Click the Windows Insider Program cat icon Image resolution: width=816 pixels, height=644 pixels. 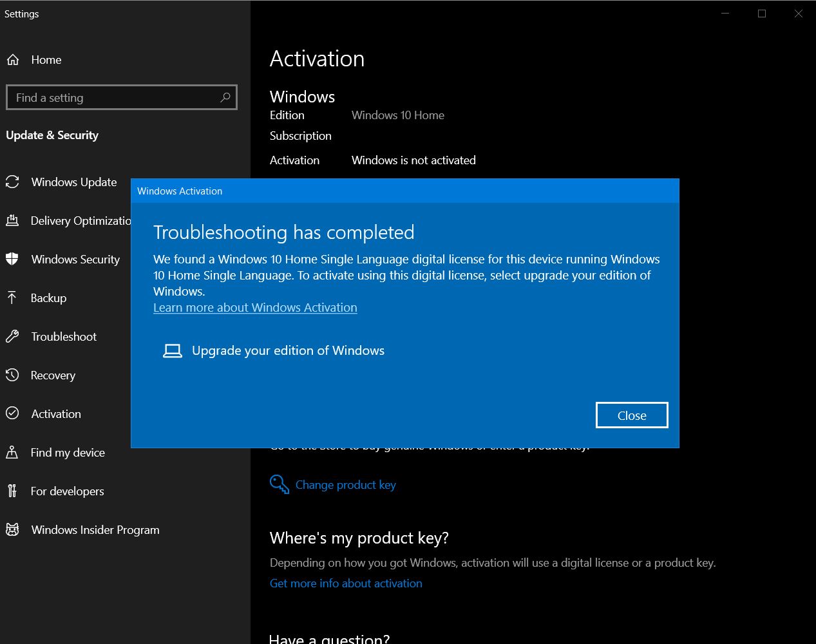12,529
